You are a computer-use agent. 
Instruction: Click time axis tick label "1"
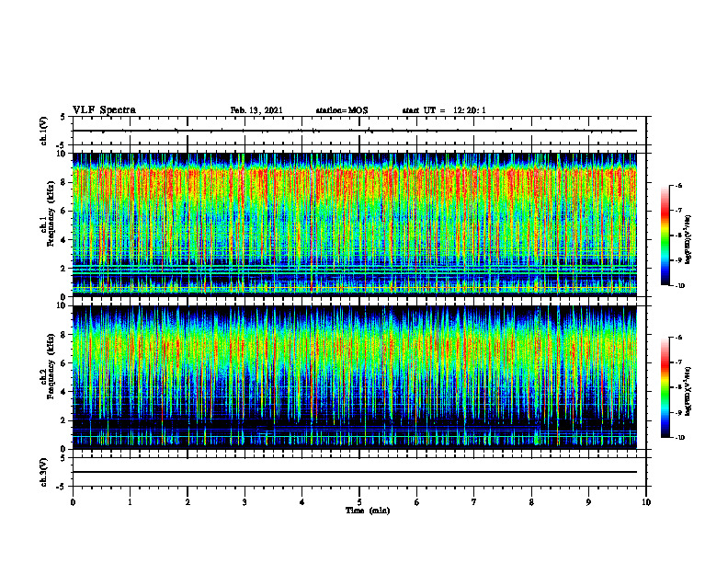pyautogui.click(x=130, y=502)
